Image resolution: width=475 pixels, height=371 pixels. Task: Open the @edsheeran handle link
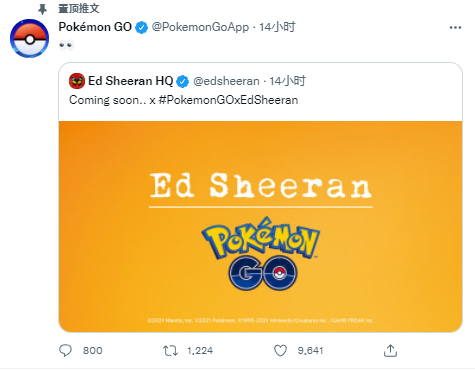[226, 81]
